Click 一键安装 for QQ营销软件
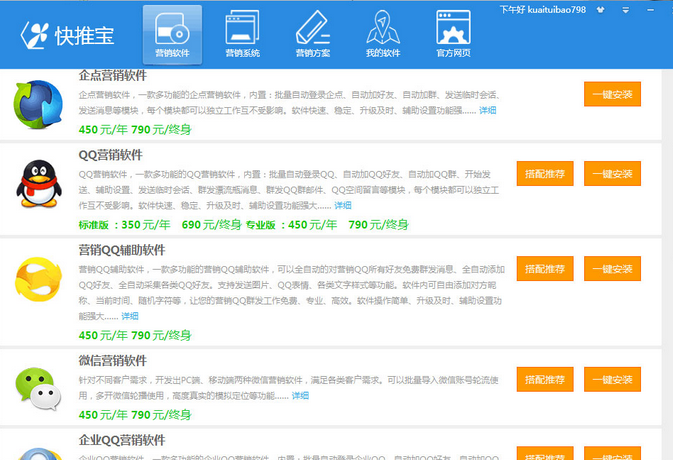This screenshot has width=673, height=460. [612, 173]
